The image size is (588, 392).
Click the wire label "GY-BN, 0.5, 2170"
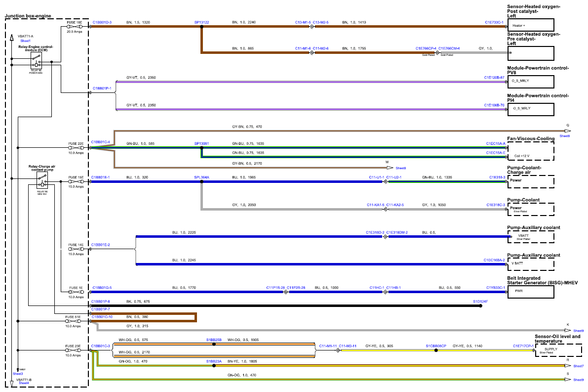coord(247,164)
